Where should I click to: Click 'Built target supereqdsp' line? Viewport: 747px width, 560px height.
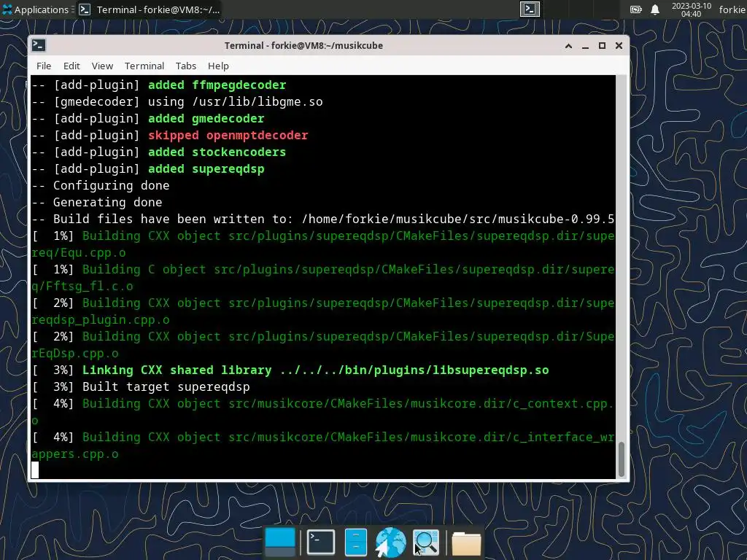tap(141, 386)
